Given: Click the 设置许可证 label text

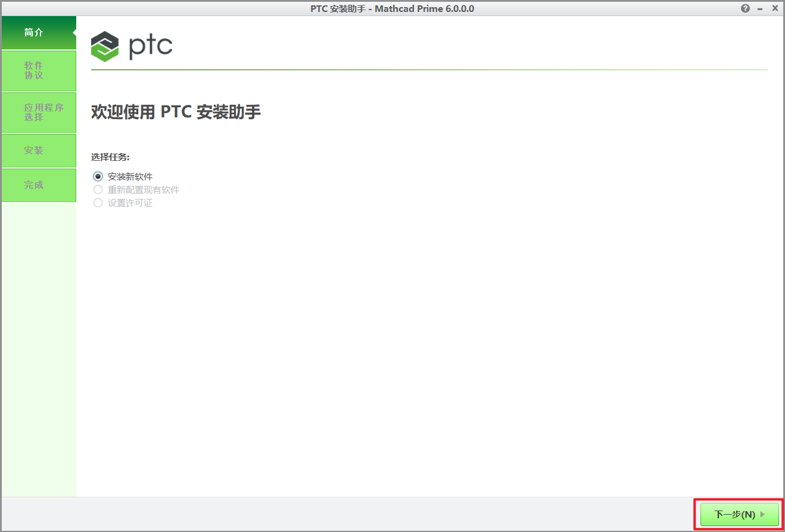Looking at the screenshot, I should pyautogui.click(x=130, y=203).
